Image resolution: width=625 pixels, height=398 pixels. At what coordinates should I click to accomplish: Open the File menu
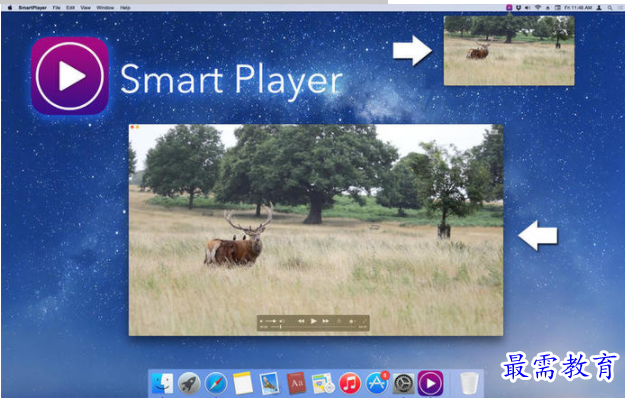(x=57, y=8)
